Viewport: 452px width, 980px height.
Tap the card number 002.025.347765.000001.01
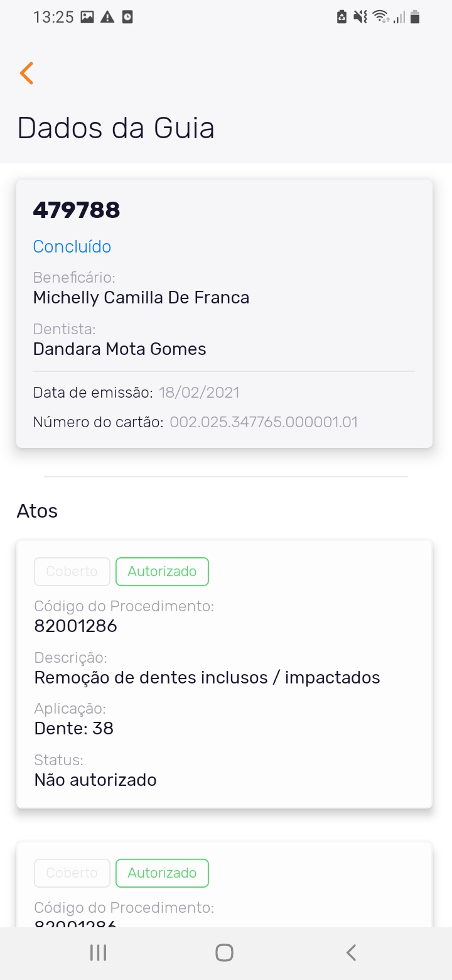pos(264,422)
